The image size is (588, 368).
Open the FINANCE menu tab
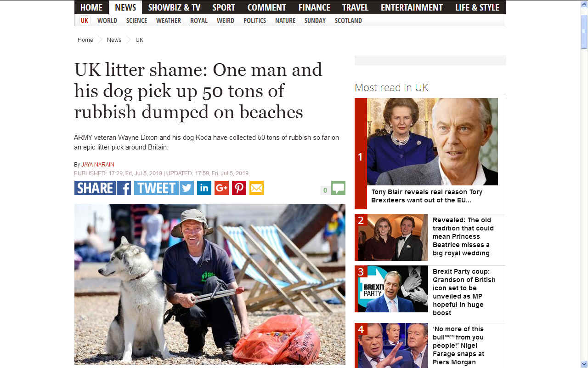pos(314,7)
